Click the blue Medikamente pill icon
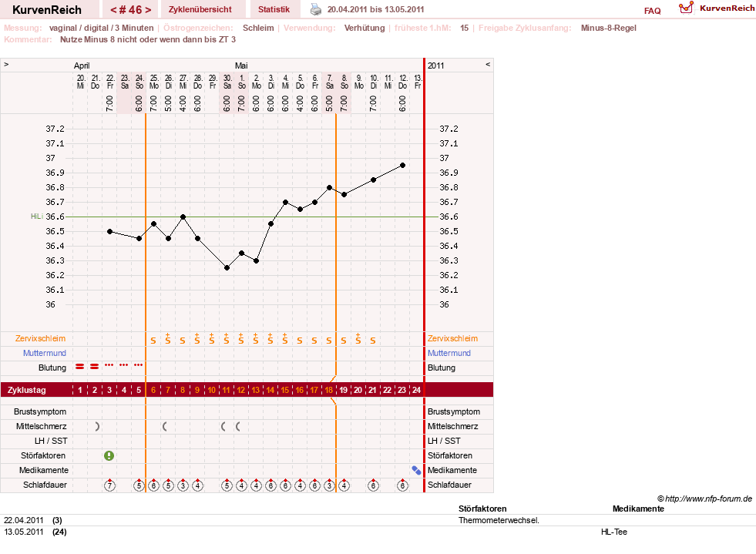The width and height of the screenshot is (756, 554). [x=417, y=470]
